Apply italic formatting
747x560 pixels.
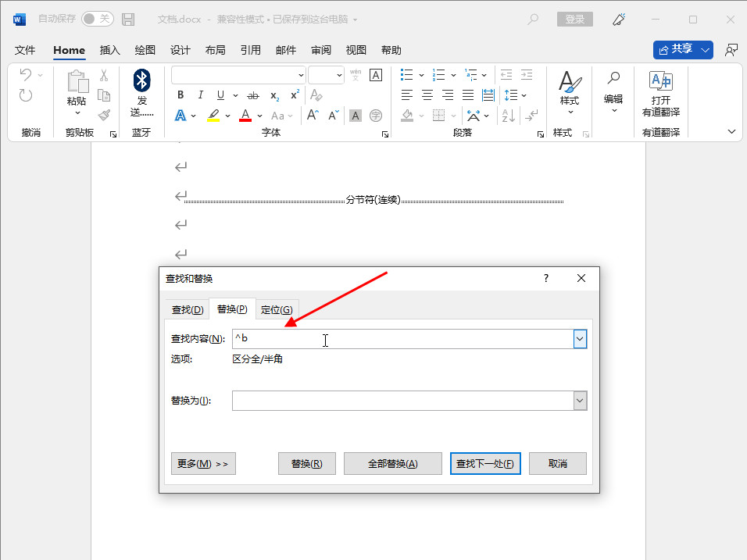pyautogui.click(x=201, y=95)
